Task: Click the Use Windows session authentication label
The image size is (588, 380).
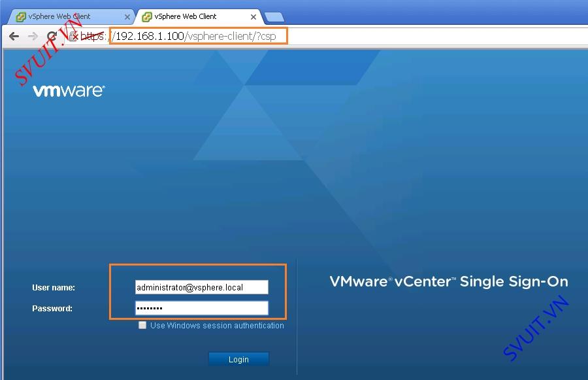Action: [x=217, y=326]
